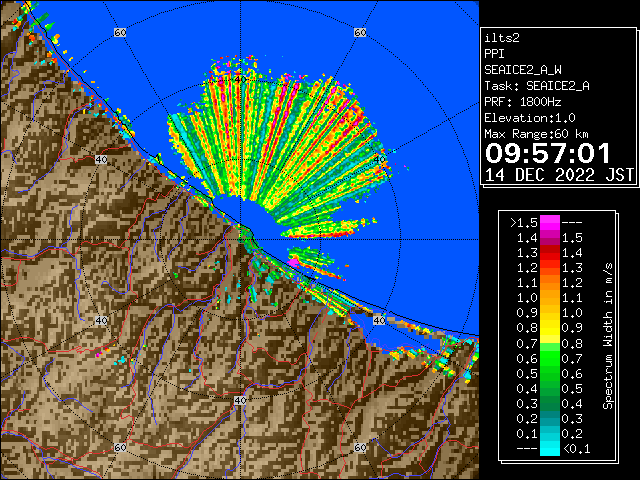Click the "40" range label southeast near coastline
Screen dimensions: 640x480
(380, 320)
